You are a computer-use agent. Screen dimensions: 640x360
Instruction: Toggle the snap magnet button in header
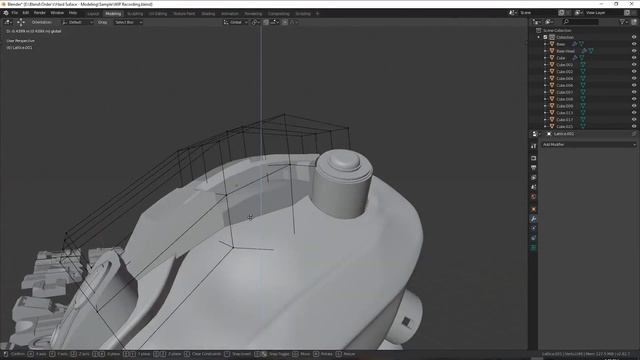266,22
